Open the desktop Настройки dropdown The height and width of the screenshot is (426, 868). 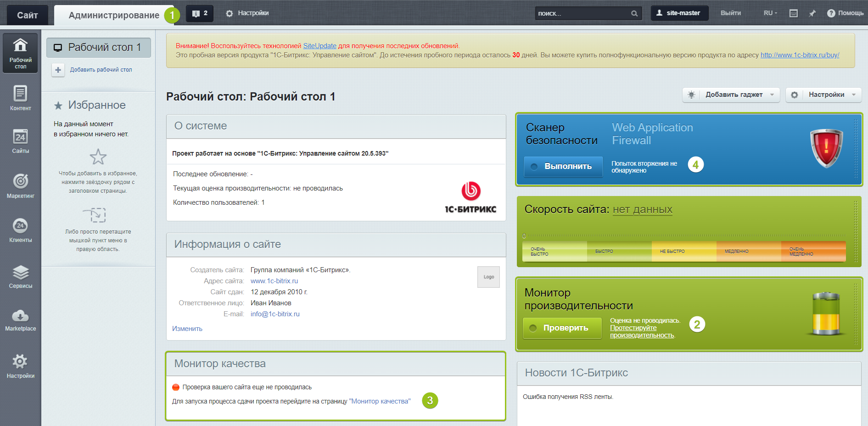823,95
